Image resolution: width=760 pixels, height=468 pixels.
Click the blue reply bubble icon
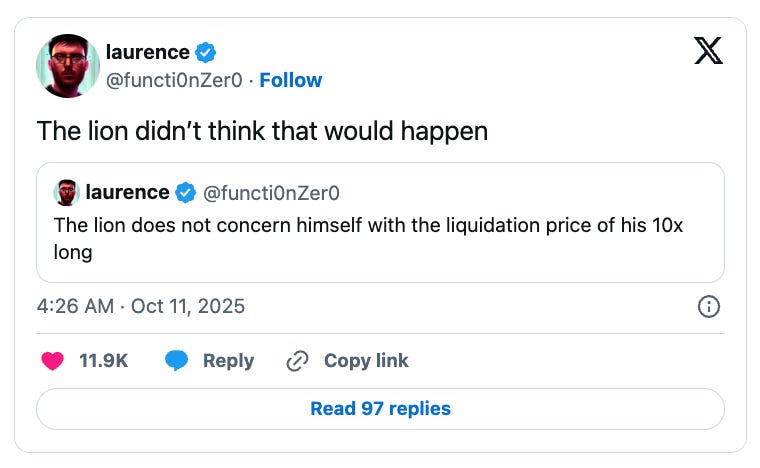pyautogui.click(x=177, y=361)
